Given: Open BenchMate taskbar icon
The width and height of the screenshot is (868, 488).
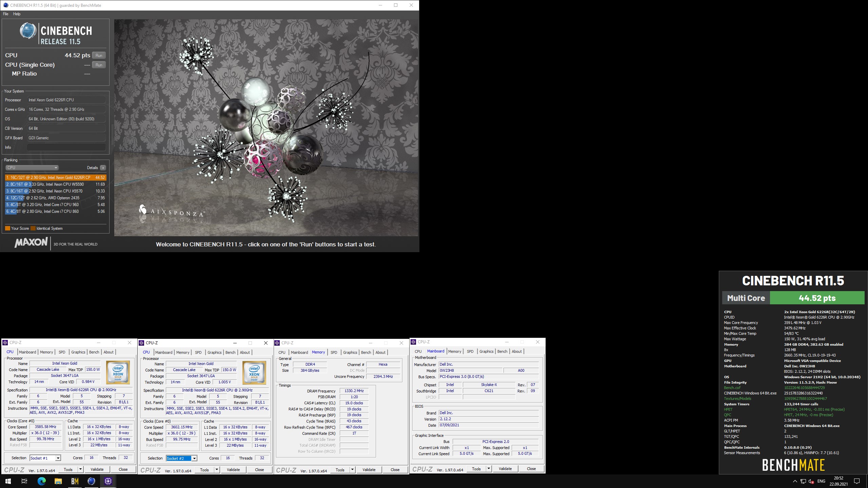Looking at the screenshot, I should tap(75, 481).
